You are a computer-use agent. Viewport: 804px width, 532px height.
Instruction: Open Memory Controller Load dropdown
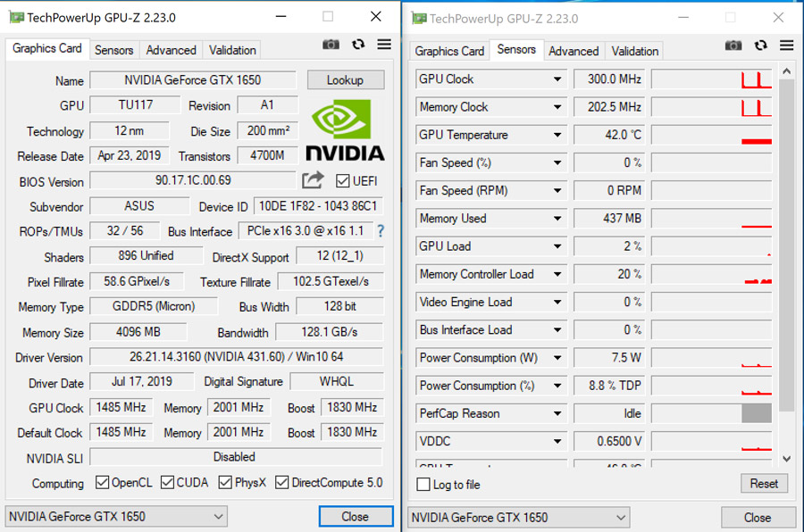pyautogui.click(x=557, y=274)
